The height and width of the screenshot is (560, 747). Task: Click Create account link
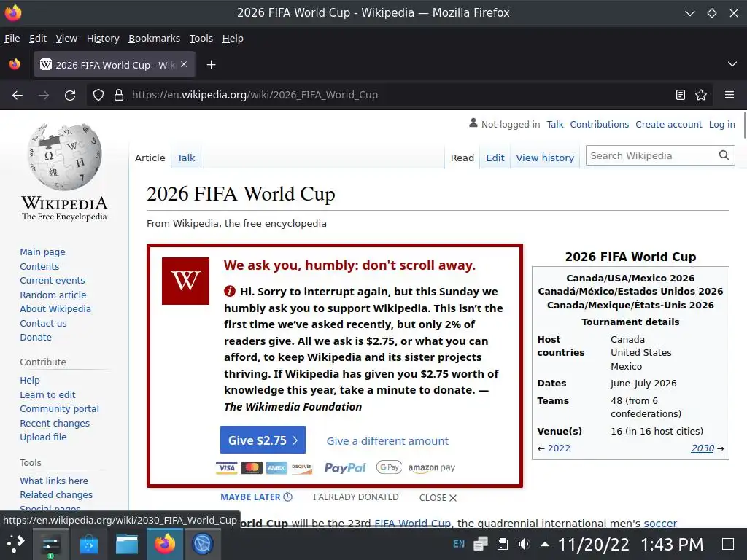click(x=668, y=124)
